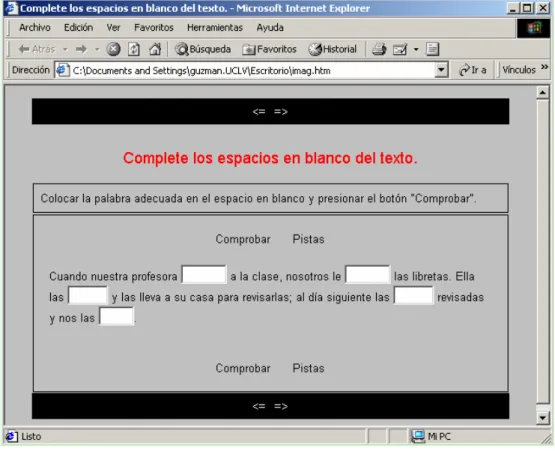This screenshot has width=555, height=451.
Task: Expand the Vínculos links chevron
Action: (545, 67)
